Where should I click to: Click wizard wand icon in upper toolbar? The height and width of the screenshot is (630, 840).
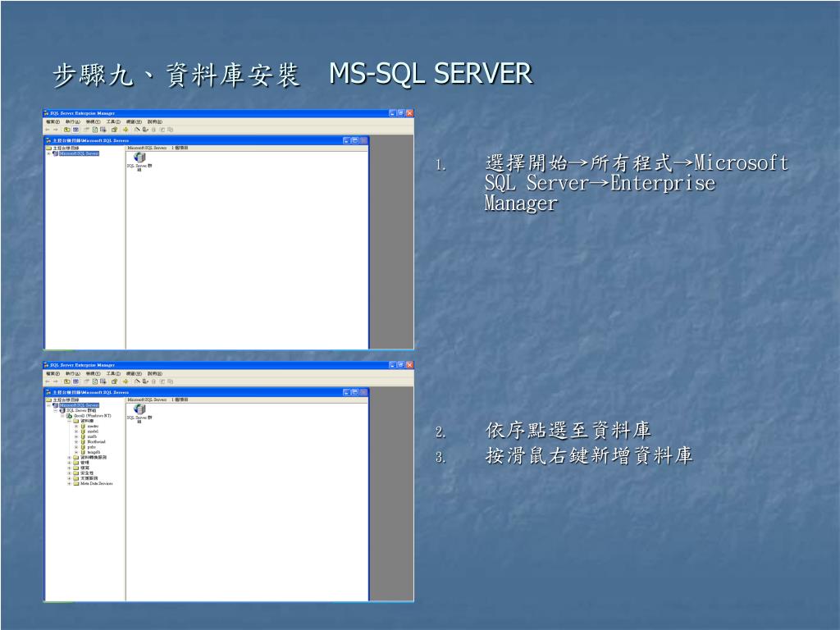coord(137,129)
